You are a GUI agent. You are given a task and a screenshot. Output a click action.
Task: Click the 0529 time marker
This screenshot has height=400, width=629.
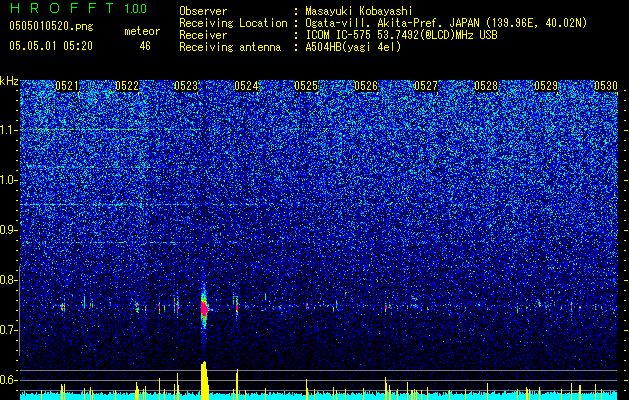click(x=546, y=85)
